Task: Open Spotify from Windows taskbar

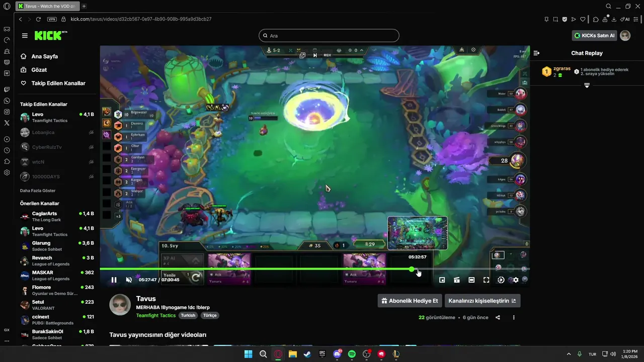Action: [x=352, y=354]
